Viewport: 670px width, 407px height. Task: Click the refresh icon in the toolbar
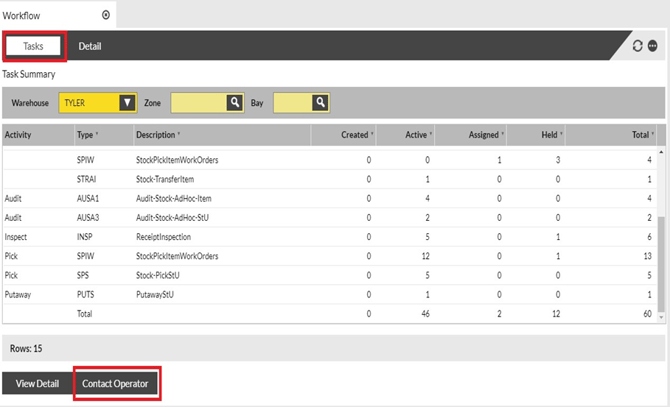tap(638, 46)
